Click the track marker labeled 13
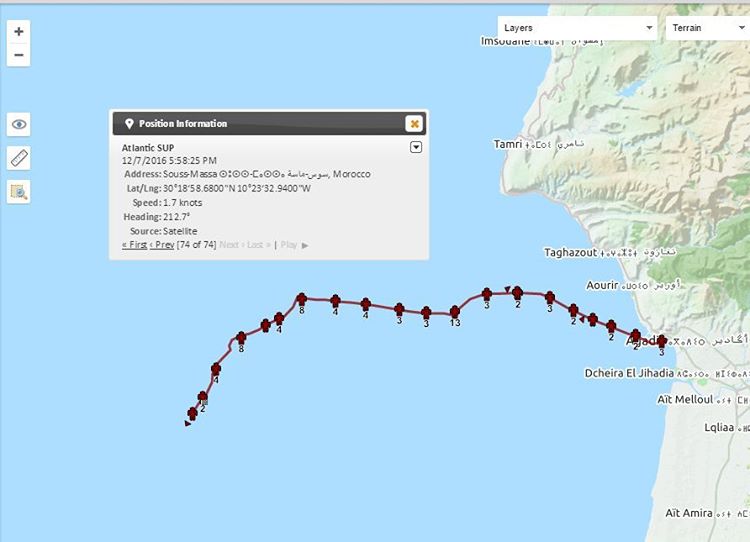 455,313
